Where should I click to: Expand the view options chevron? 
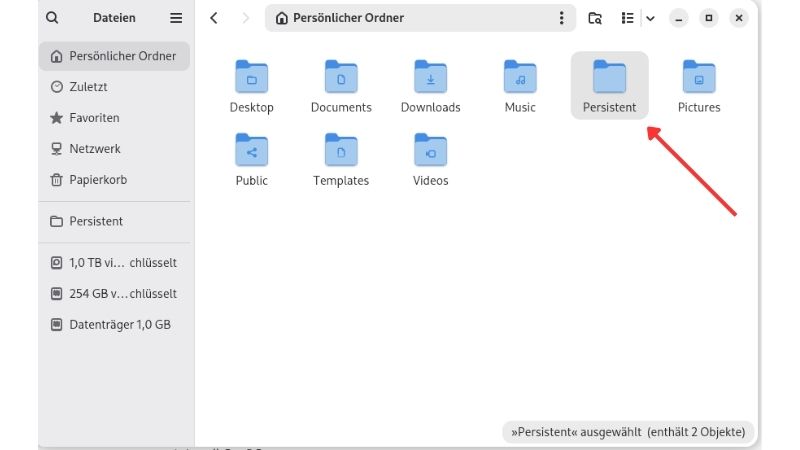pyautogui.click(x=650, y=18)
